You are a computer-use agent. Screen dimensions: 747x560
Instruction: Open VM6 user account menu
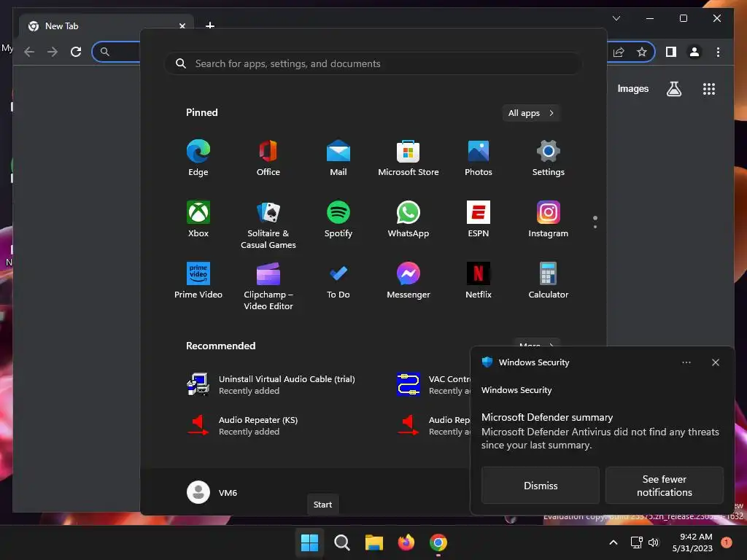click(212, 492)
